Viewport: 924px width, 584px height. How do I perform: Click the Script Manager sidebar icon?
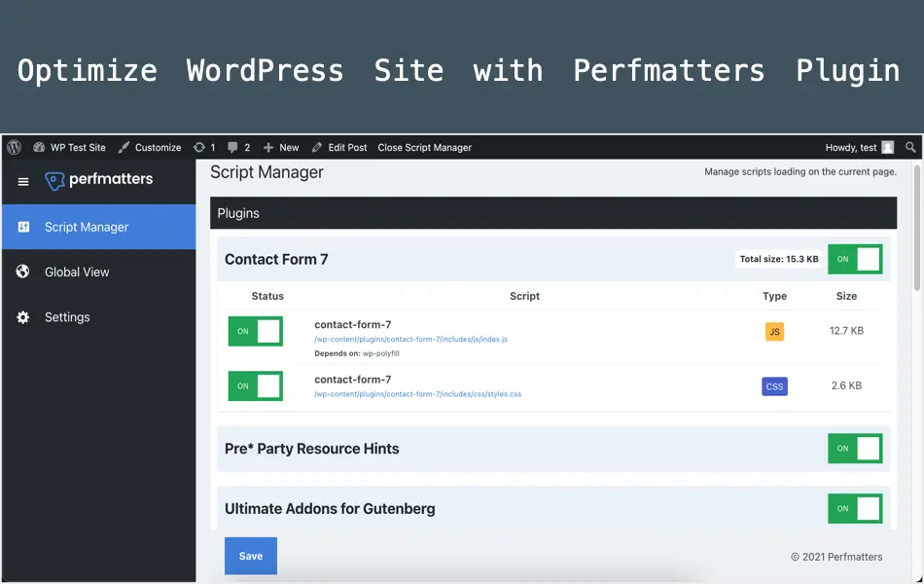23,227
